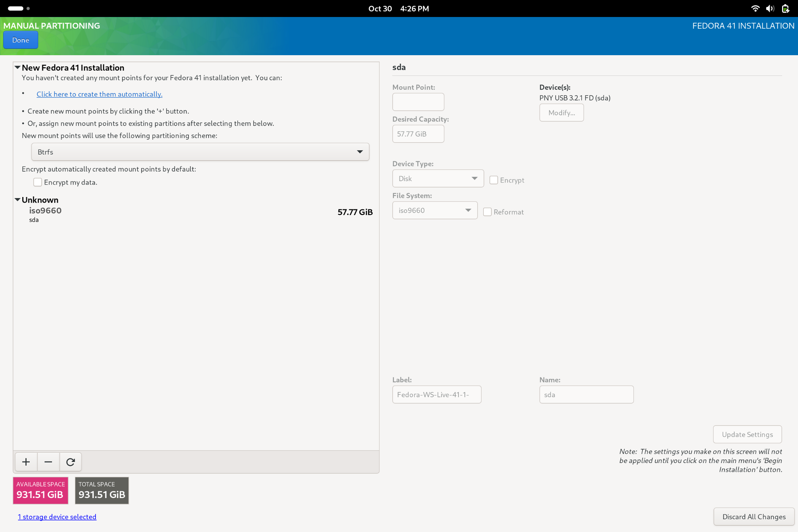Click the Total Space 931.51 GiB indicator
This screenshot has width=798, height=532.
[x=102, y=491]
